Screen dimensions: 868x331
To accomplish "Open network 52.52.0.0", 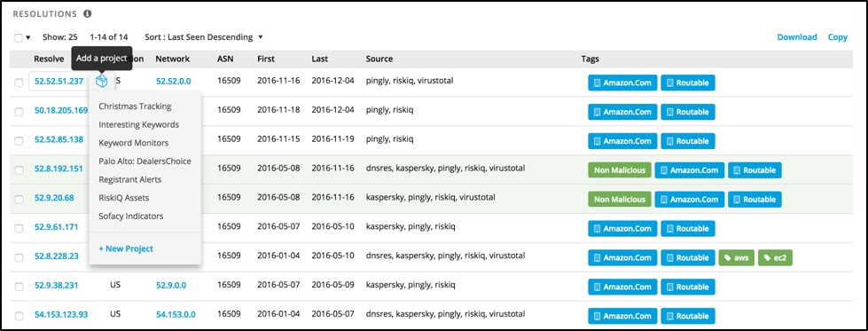I will (x=173, y=81).
